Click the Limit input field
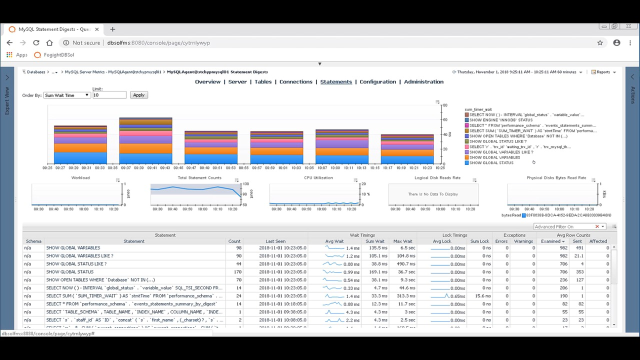The height and width of the screenshot is (360, 640). pos(109,95)
